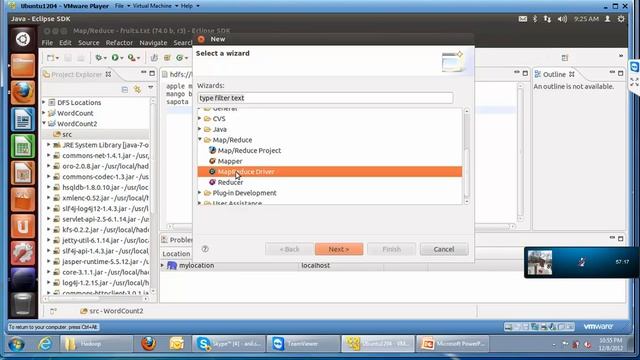The height and width of the screenshot is (360, 640).
Task: Select oro-2.0.8.jar entry
Action: 101,166
